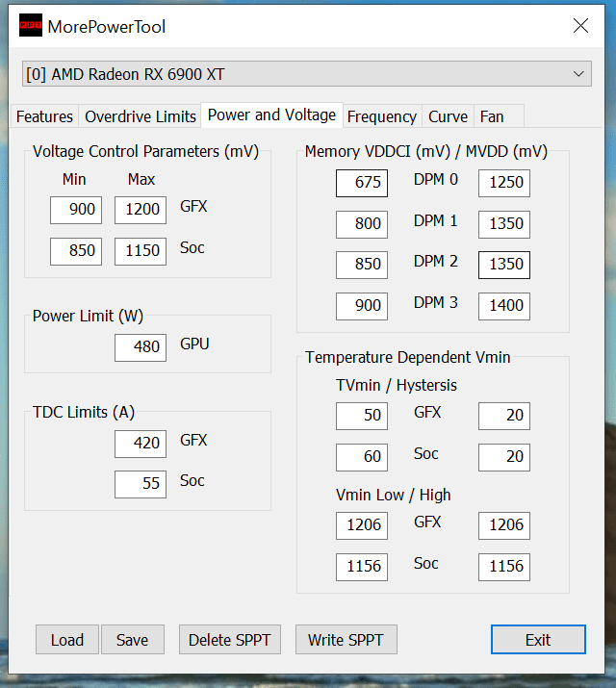Open the AMD Radeon RX 6900 XT dropdown
Viewport: 616px width, 688px height.
point(307,74)
